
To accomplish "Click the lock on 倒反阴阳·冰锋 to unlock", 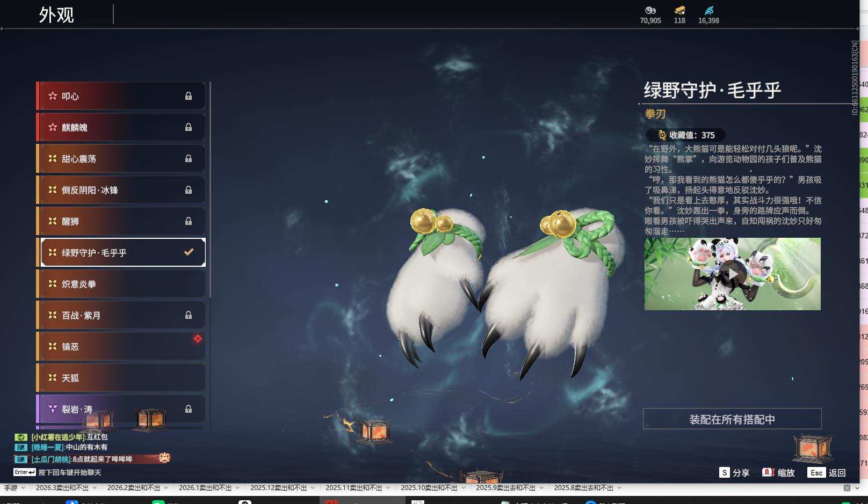I will coord(189,189).
